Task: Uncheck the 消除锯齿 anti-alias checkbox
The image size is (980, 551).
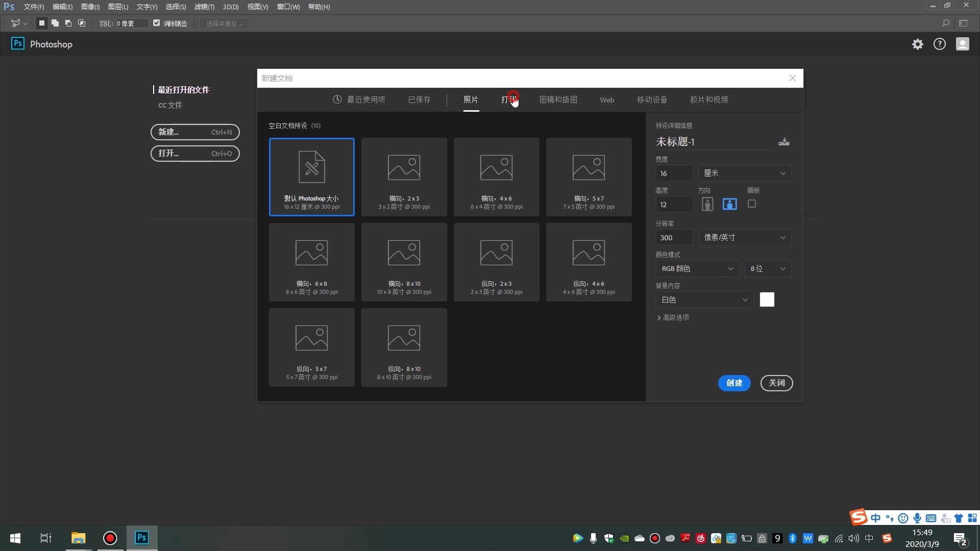Action: coord(157,23)
